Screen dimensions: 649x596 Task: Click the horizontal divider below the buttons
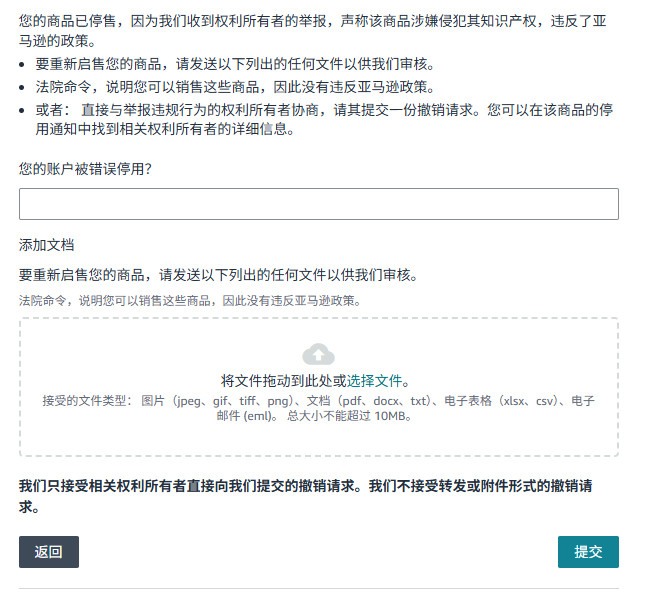click(x=318, y=588)
